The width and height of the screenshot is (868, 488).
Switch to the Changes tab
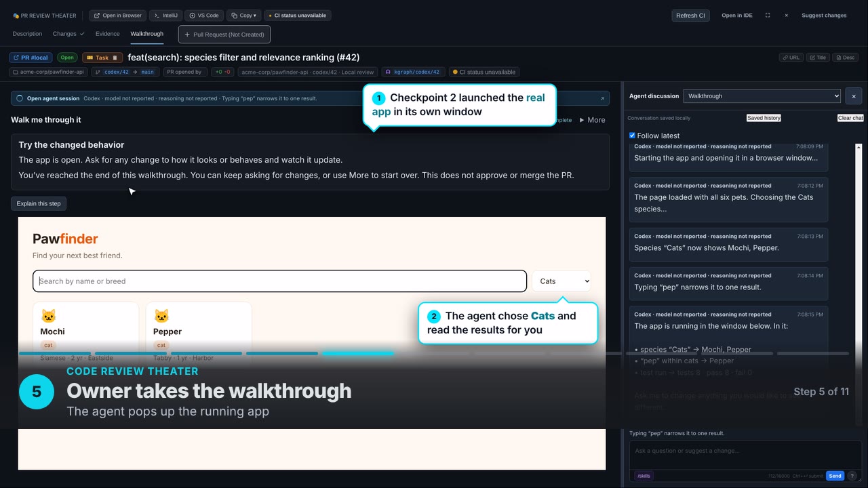click(x=68, y=34)
